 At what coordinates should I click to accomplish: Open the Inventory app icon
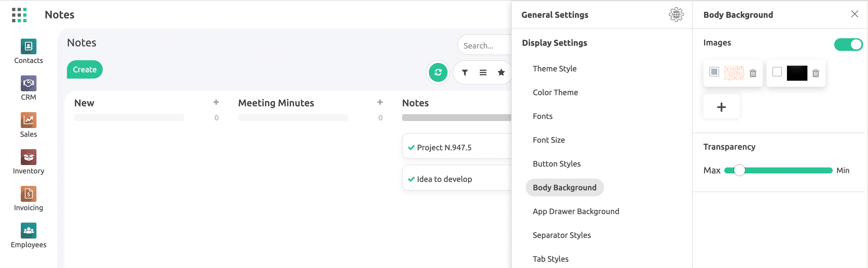click(x=28, y=157)
